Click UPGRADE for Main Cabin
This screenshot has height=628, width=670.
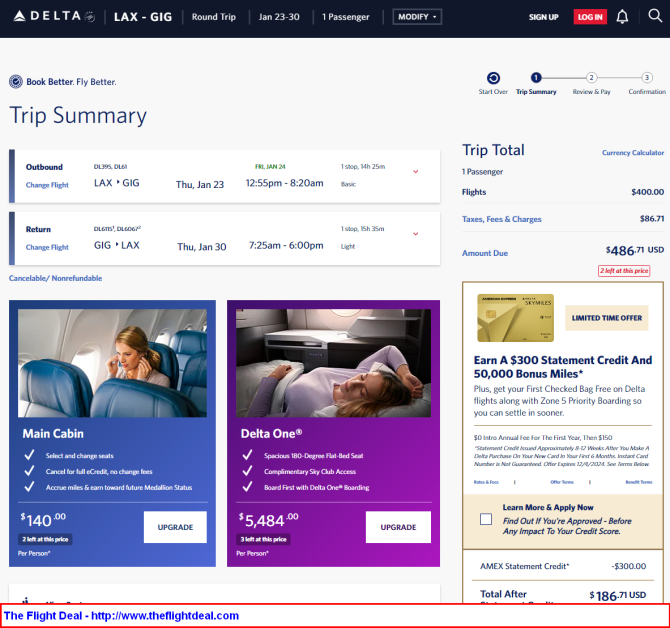pos(175,527)
